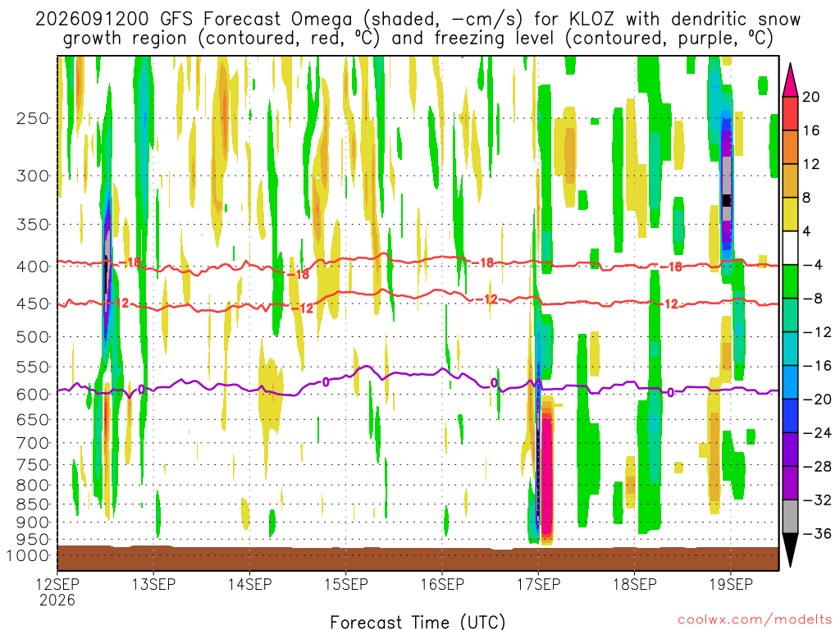Viewport: 840px width, 630px height.
Task: Click the 500 pressure level label
Action: point(33,337)
